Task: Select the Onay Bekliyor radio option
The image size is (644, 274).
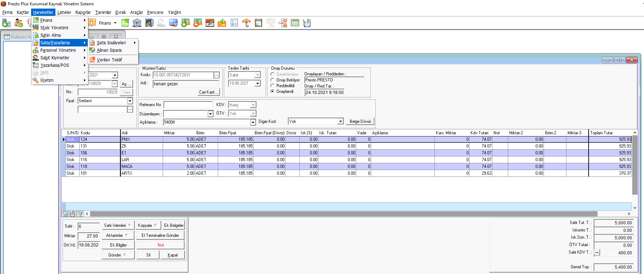Action: [272, 80]
